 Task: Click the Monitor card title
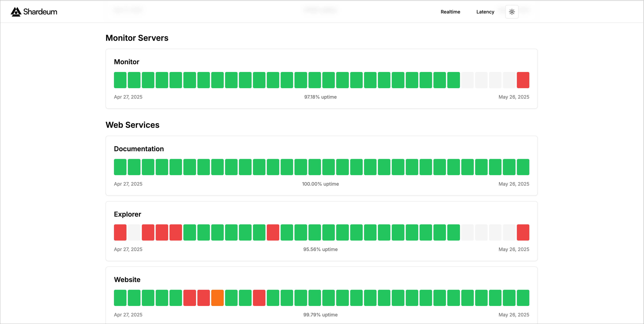tap(126, 62)
